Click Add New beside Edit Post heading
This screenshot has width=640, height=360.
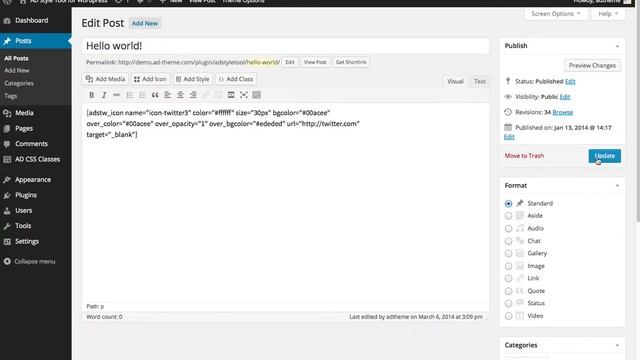coord(144,23)
